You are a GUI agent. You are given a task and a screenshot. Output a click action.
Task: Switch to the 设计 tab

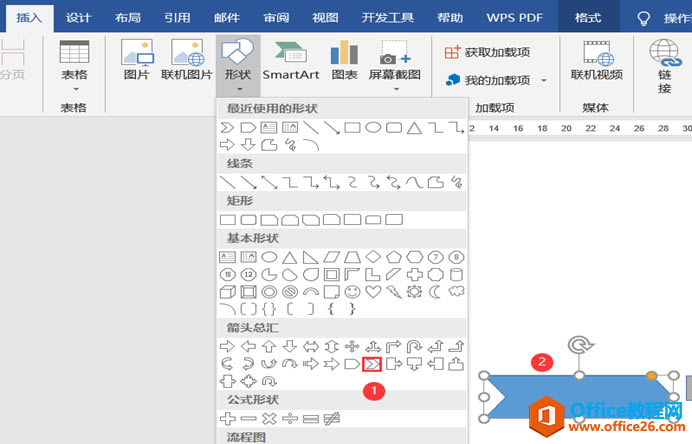(x=79, y=18)
